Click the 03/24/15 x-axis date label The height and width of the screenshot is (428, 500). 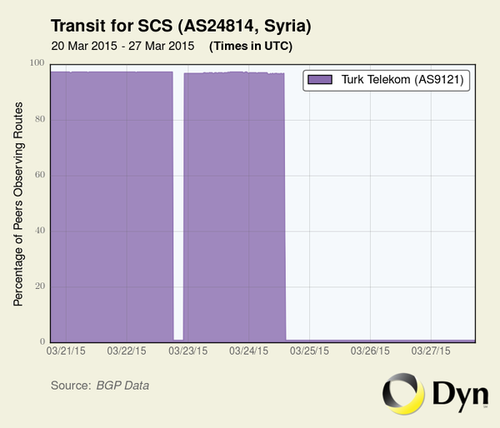249,351
